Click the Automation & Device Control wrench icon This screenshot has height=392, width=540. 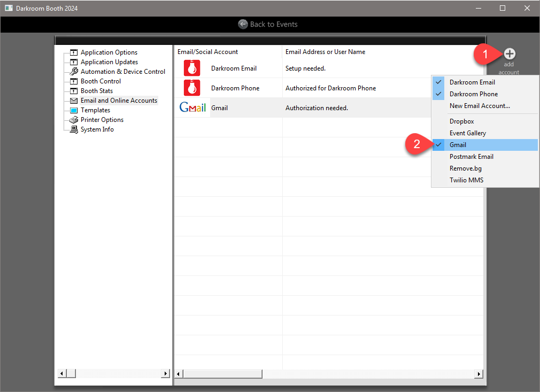(74, 71)
